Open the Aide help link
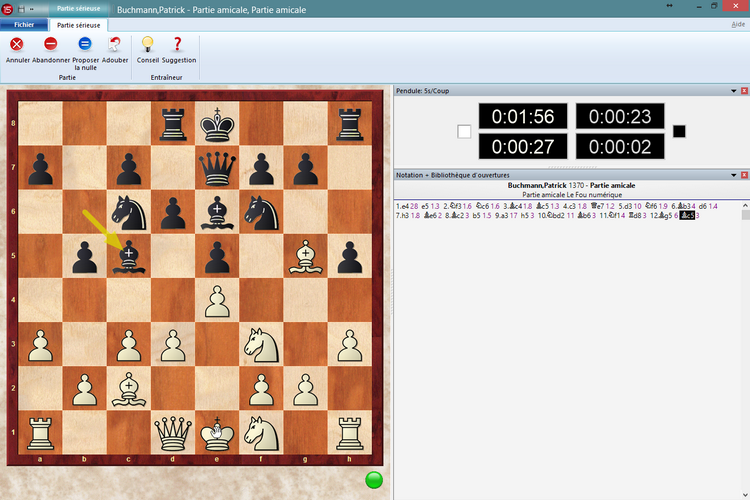Screen dimensions: 750x500 pos(737,24)
